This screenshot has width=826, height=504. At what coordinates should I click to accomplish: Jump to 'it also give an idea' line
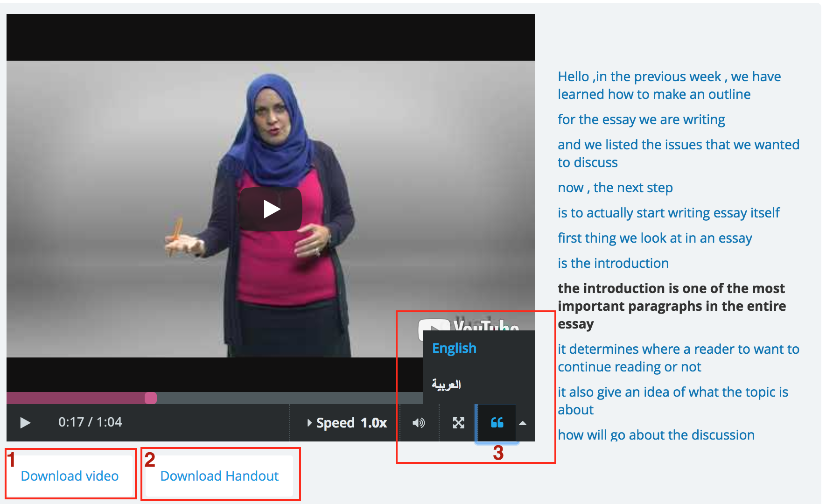point(673,401)
